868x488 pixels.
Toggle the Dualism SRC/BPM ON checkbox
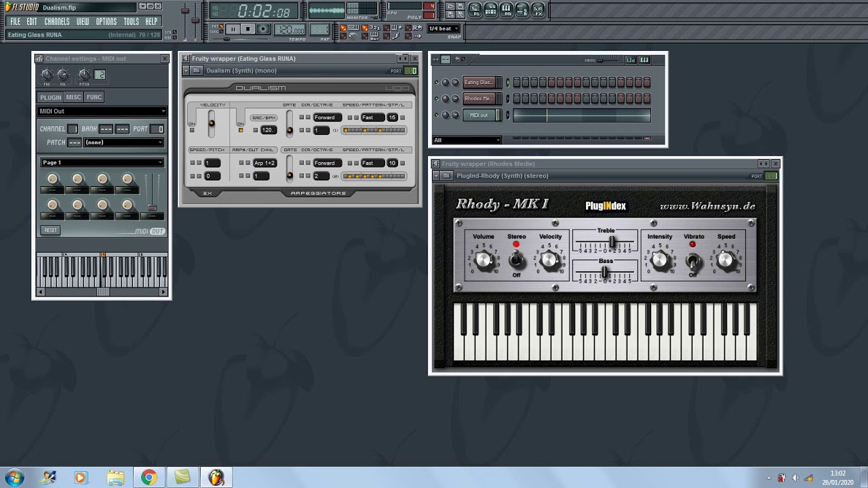pyautogui.click(x=241, y=130)
